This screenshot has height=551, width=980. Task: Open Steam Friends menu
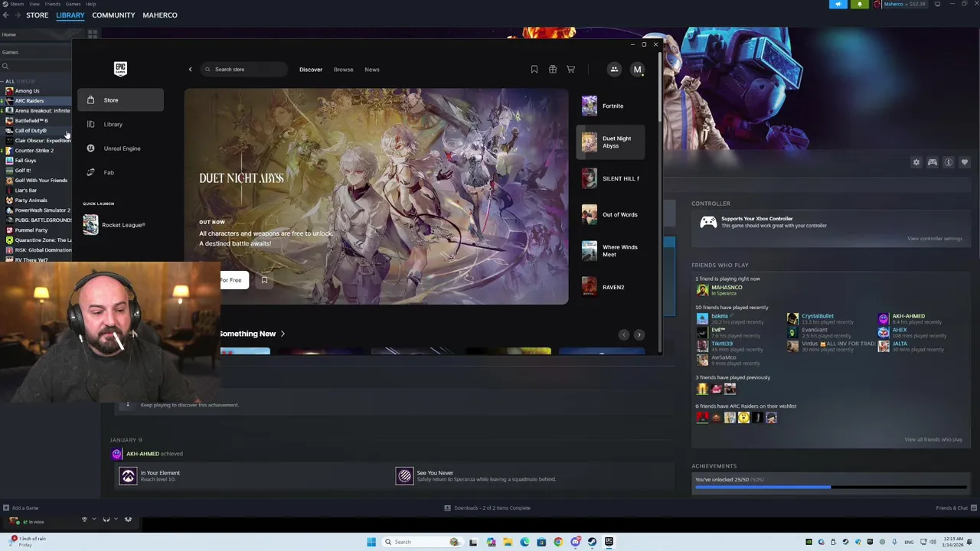click(53, 4)
